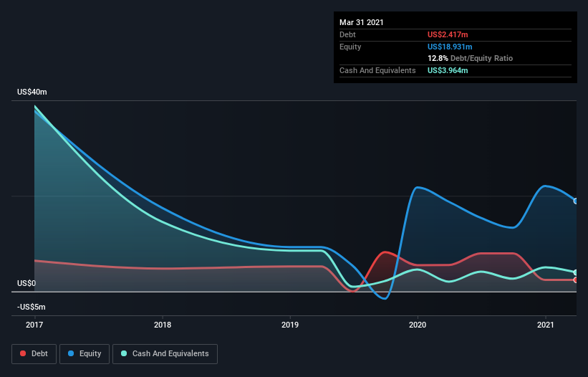Click the Mar 31 2021 tooltip date
This screenshot has width=588, height=377.
(x=362, y=22)
